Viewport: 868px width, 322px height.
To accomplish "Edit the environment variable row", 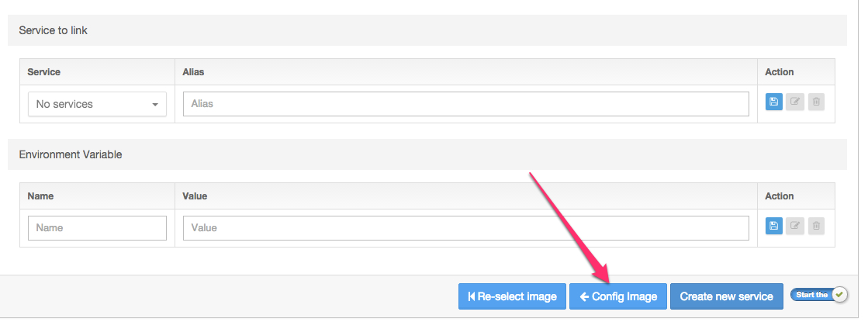I will click(795, 226).
